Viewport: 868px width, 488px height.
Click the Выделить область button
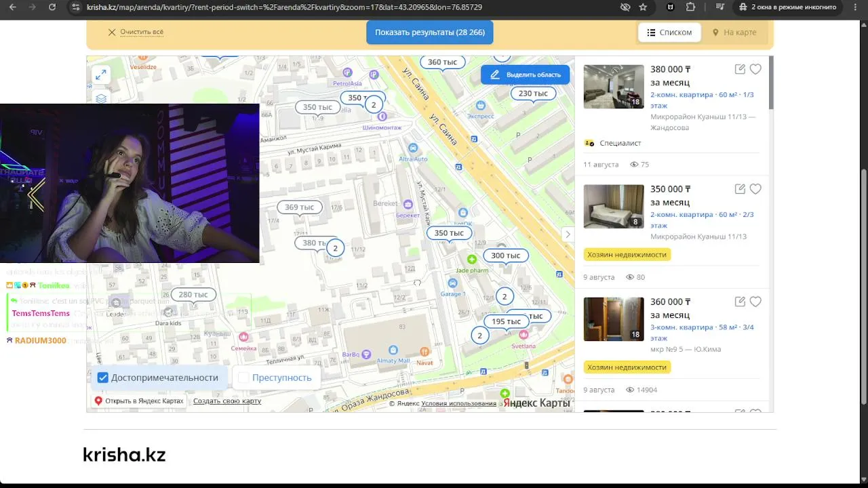pos(526,75)
